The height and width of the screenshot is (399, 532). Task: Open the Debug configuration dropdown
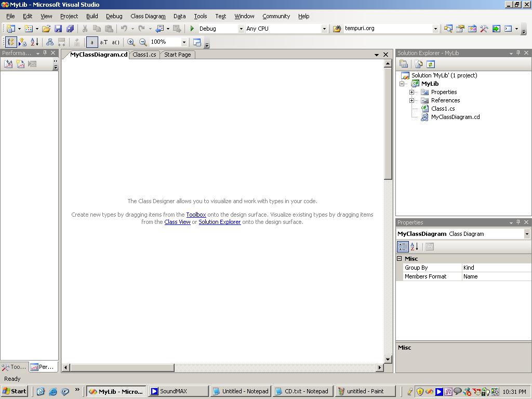241,29
